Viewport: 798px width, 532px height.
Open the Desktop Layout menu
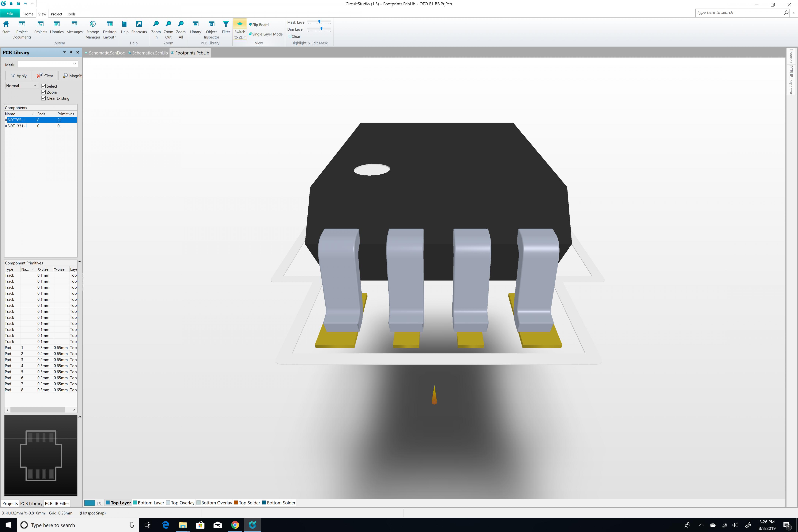[110, 29]
